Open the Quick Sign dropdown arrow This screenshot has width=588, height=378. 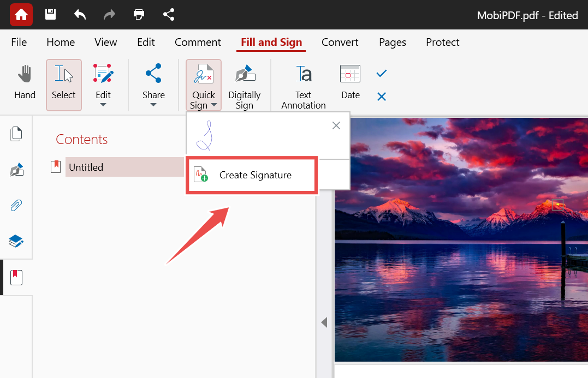click(x=213, y=104)
